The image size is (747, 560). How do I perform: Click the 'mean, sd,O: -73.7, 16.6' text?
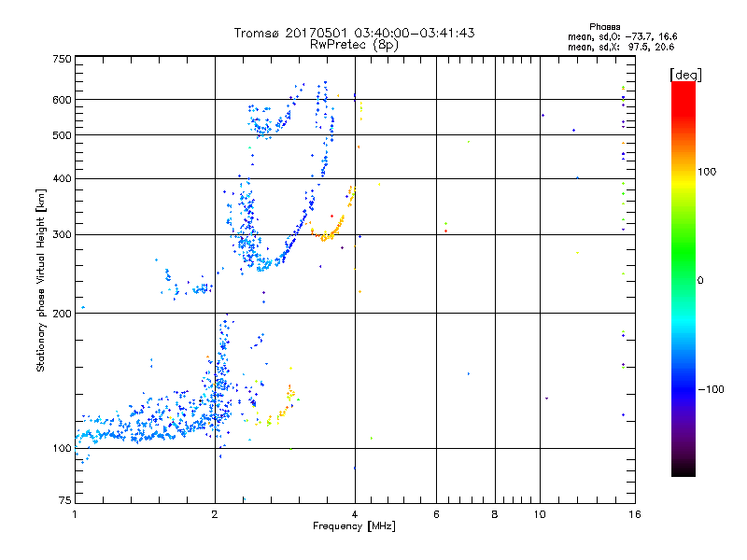tap(622, 36)
